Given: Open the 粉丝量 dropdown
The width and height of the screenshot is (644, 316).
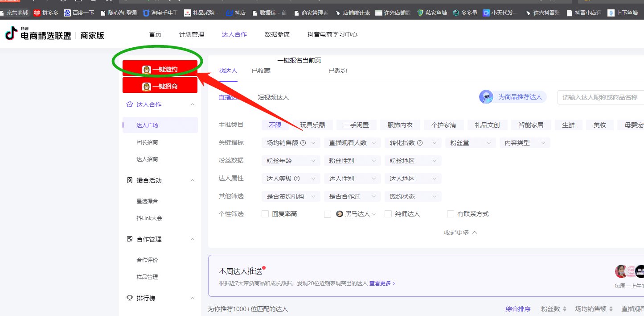Looking at the screenshot, I should point(470,143).
